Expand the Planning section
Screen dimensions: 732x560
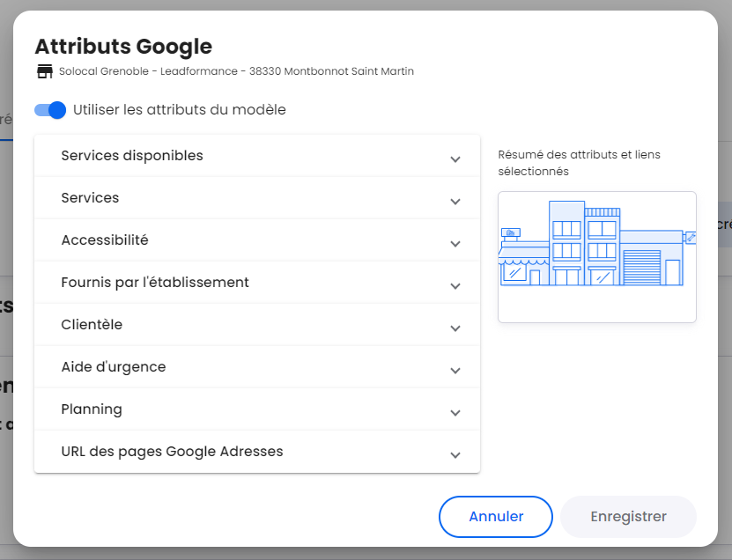[257, 409]
